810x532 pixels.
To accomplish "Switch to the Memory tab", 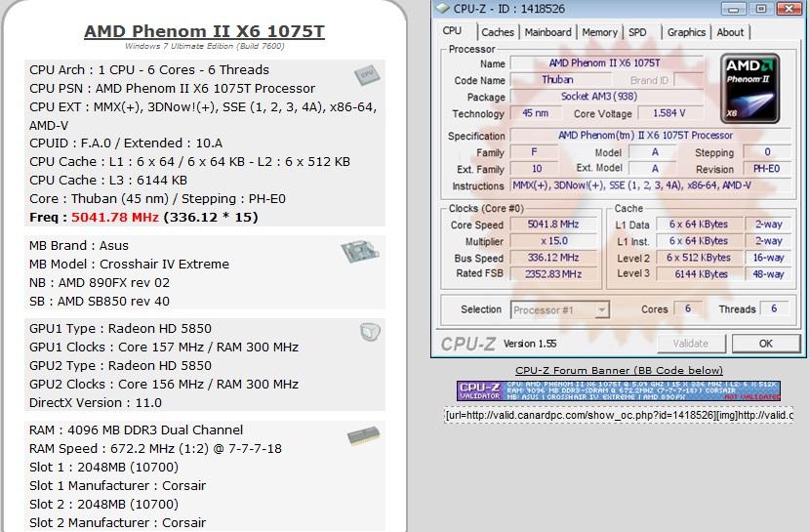I will click(x=599, y=32).
